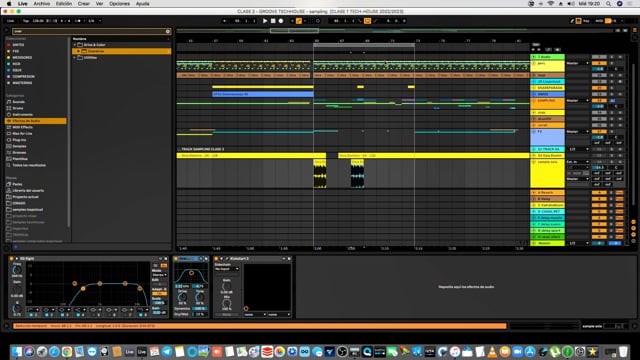Arm the Arrangement Record button
This screenshot has width=640, height=360.
pyautogui.click(x=281, y=21)
